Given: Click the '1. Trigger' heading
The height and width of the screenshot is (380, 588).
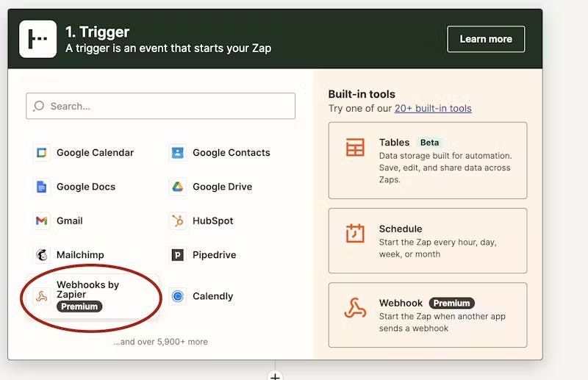Looking at the screenshot, I should pyautogui.click(x=98, y=32).
